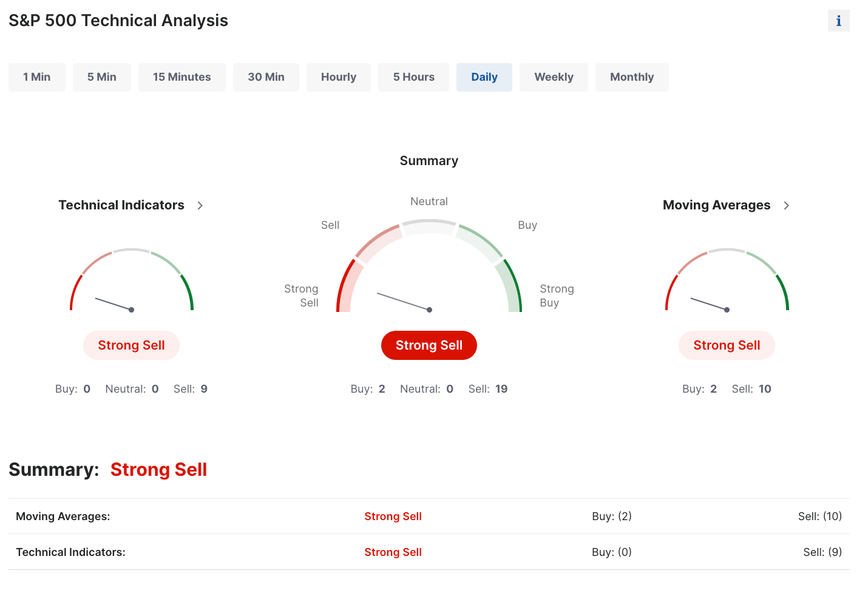This screenshot has width=868, height=596.
Task: Expand Technical Indicators via its chevron arrow
Action: 200,206
